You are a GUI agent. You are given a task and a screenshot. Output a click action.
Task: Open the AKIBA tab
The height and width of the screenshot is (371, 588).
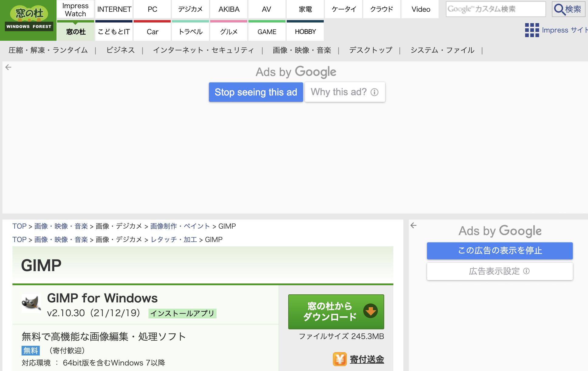(x=229, y=9)
